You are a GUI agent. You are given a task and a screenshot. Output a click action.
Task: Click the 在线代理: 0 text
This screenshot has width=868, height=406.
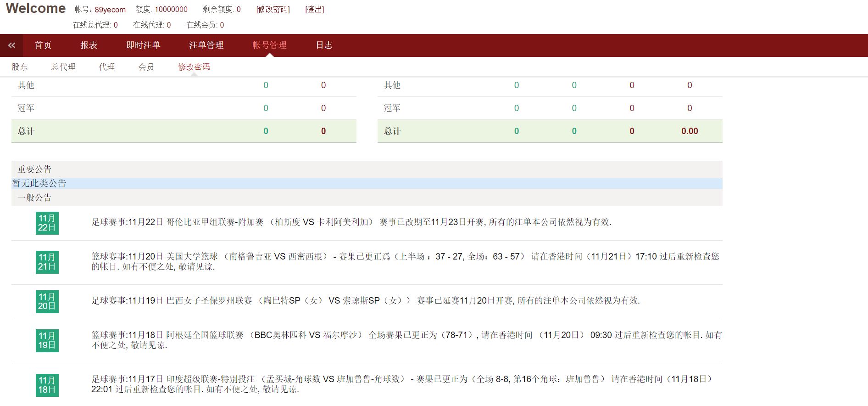pyautogui.click(x=152, y=25)
